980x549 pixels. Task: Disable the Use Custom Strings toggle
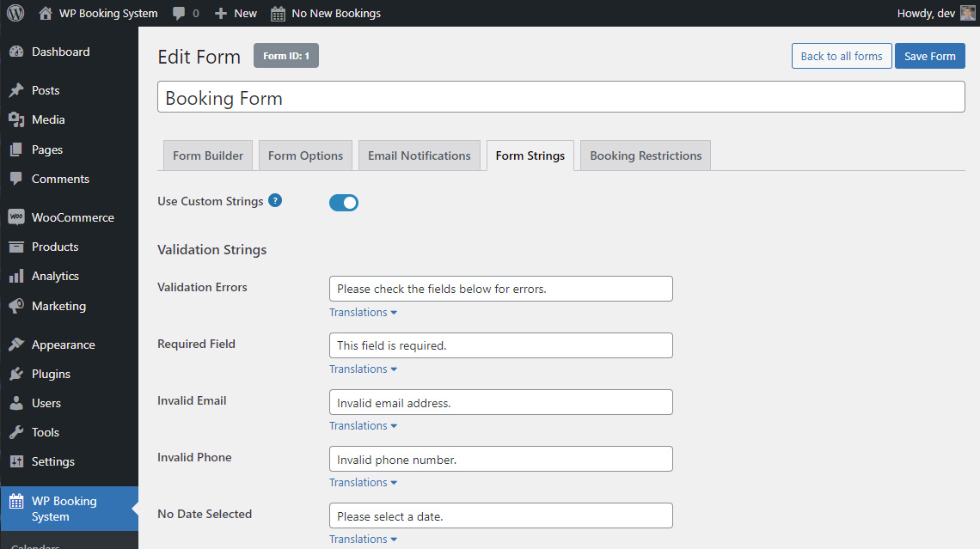344,203
